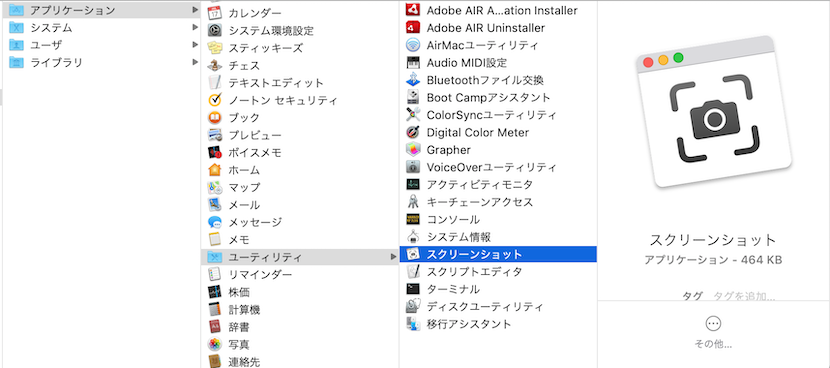Select the Bluetoothファイル交換 icon
Viewport: 830px width, 368px height.
pos(413,80)
